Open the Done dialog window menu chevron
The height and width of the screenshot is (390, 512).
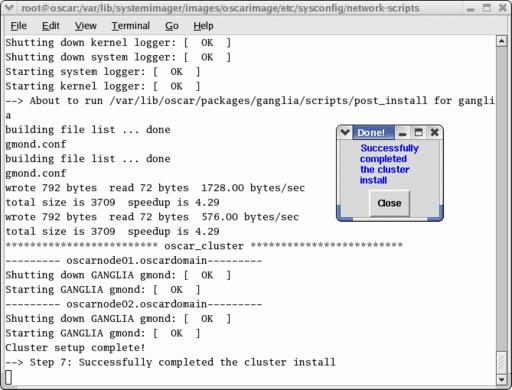coord(345,132)
